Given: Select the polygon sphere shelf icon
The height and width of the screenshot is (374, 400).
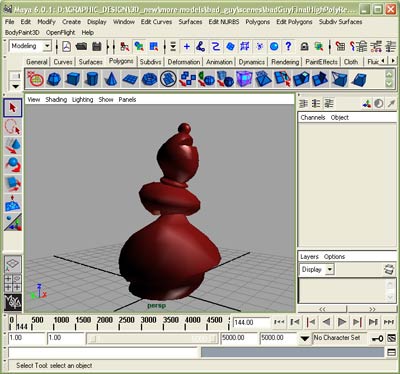Looking at the screenshot, I should click(x=54, y=79).
